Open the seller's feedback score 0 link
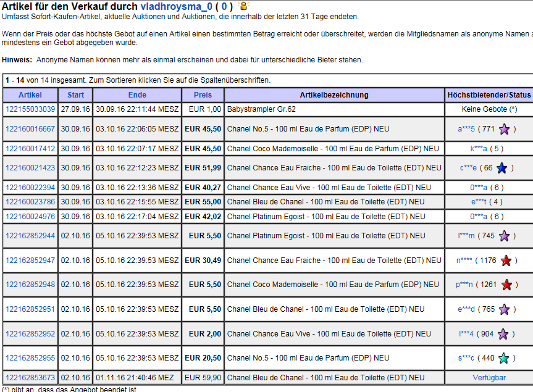The image size is (533, 392). [x=224, y=6]
